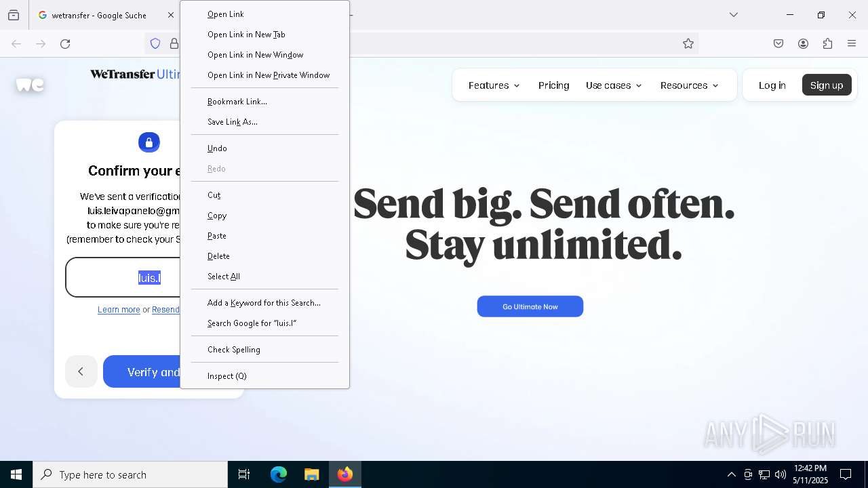Go back one page

[16, 43]
